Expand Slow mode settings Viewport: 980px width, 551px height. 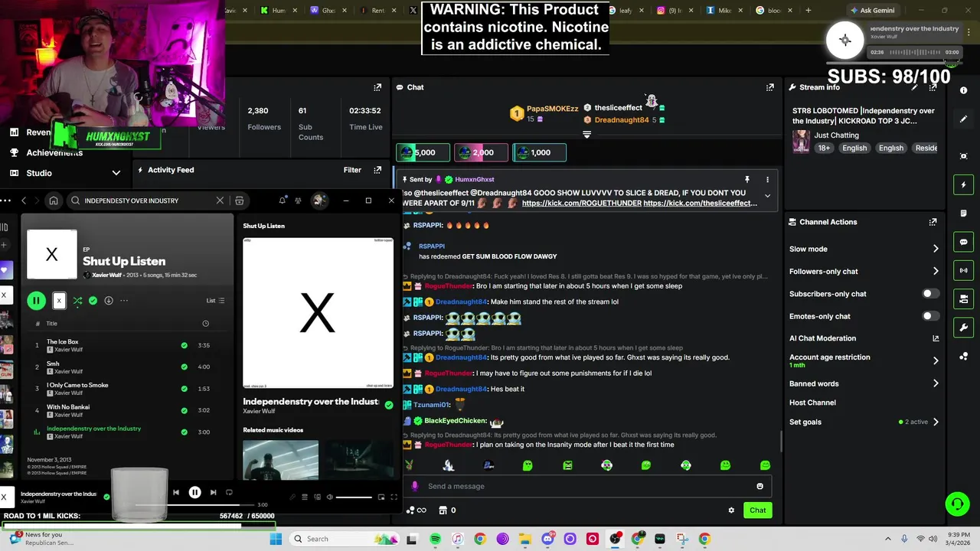(x=864, y=249)
